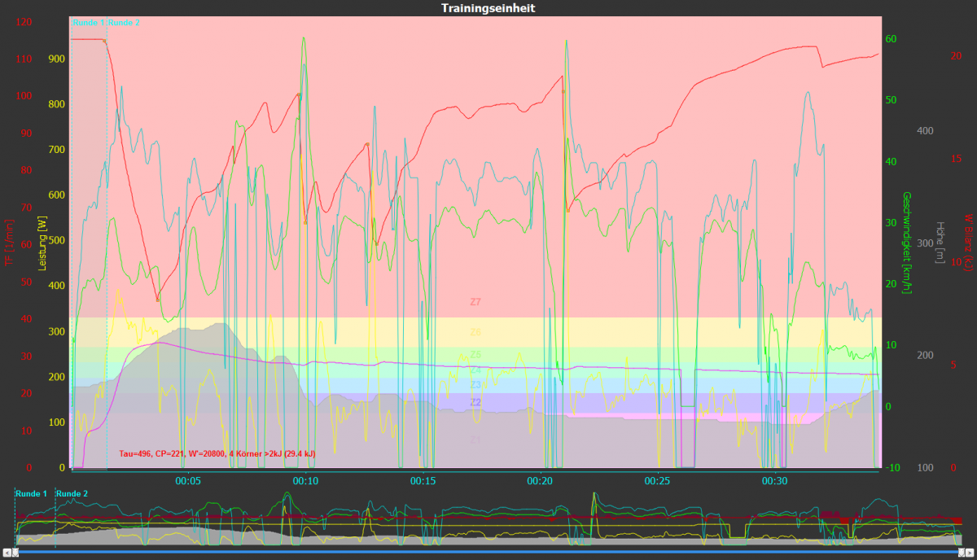Click the red TF [1/min] axis title
Viewport: 977px width, 560px height.
(x=9, y=243)
